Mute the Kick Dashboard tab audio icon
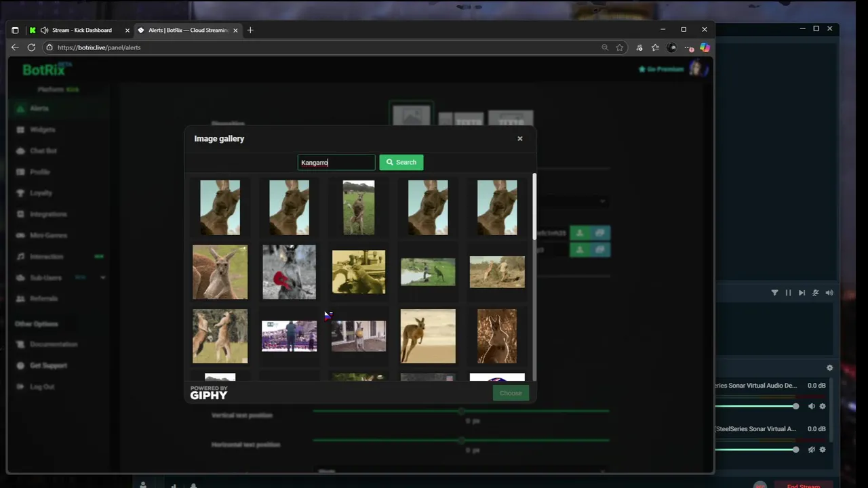 tap(44, 30)
